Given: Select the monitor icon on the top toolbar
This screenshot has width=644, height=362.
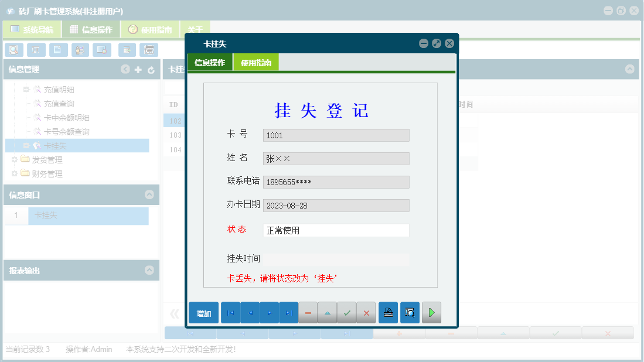Looking at the screenshot, I should [102, 50].
